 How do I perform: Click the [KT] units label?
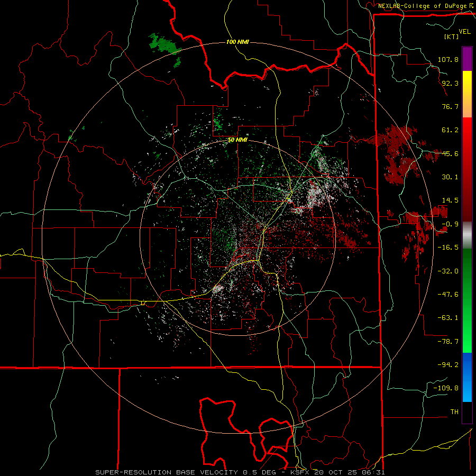[451, 36]
